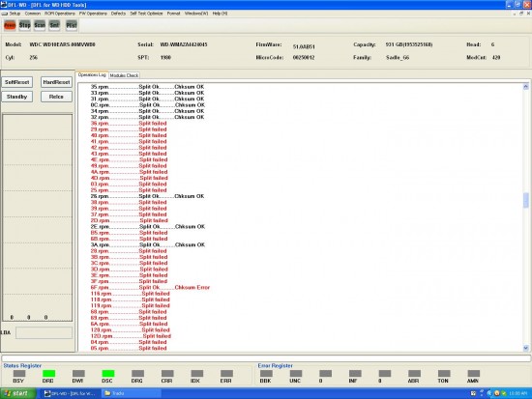The height and width of the screenshot is (399, 532).
Task: Click the Tools folder taskbar button
Action: coord(131,393)
